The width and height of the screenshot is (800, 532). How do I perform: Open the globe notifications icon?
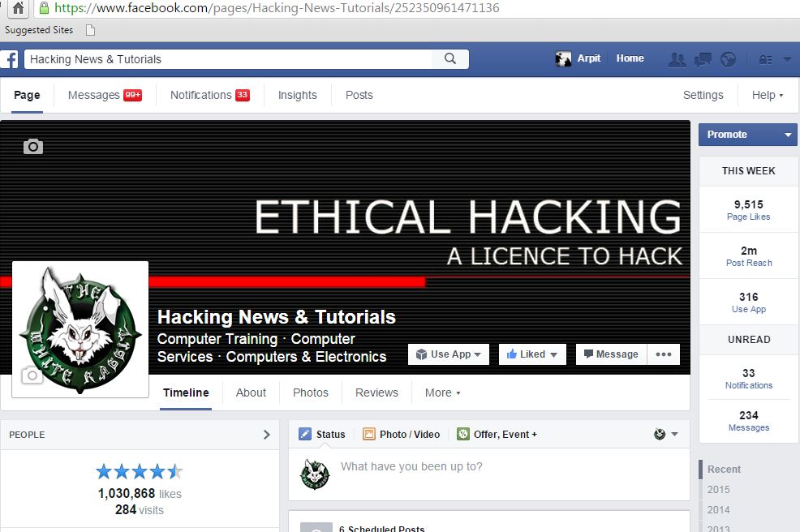coord(728,59)
